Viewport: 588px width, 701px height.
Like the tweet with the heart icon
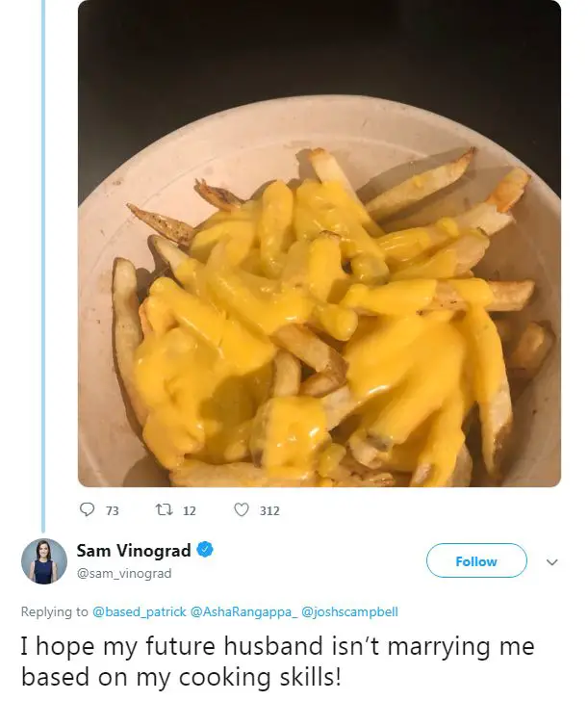tap(242, 509)
